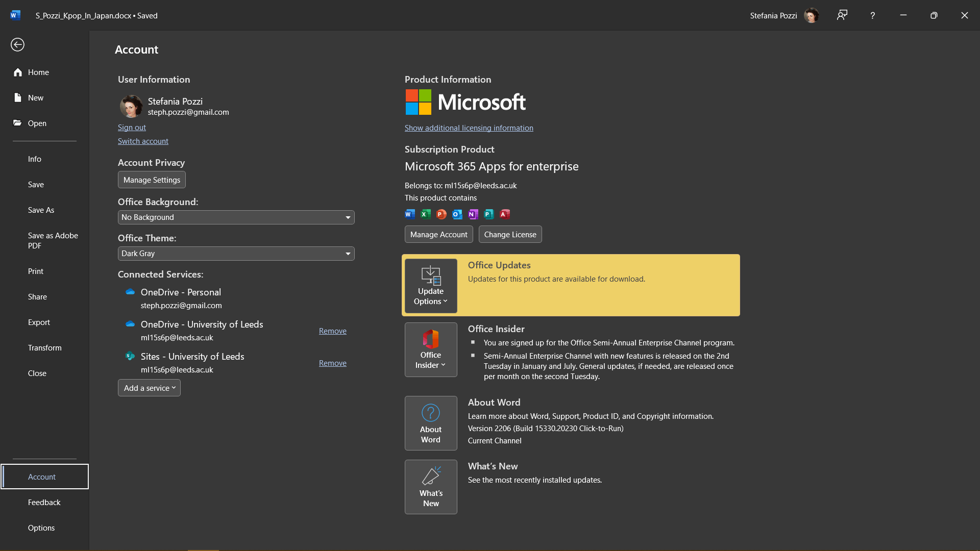Click the Word product icon

pyautogui.click(x=410, y=214)
